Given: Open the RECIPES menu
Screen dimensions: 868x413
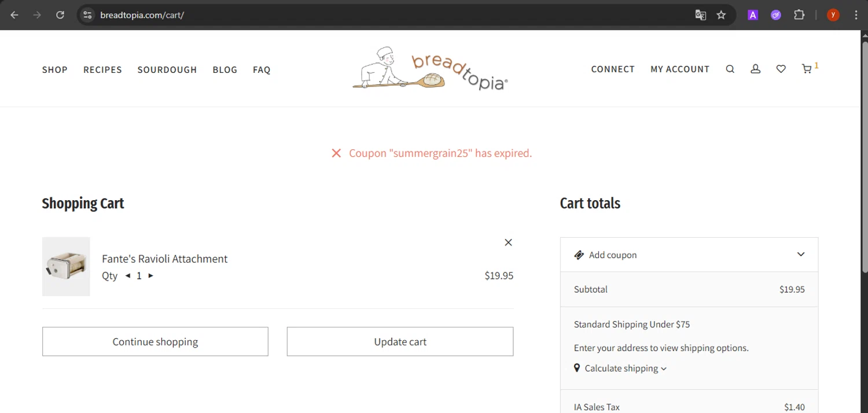Looking at the screenshot, I should [102, 69].
